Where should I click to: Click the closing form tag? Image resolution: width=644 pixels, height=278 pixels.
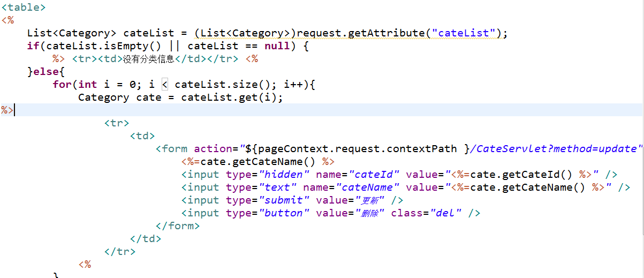point(178,226)
